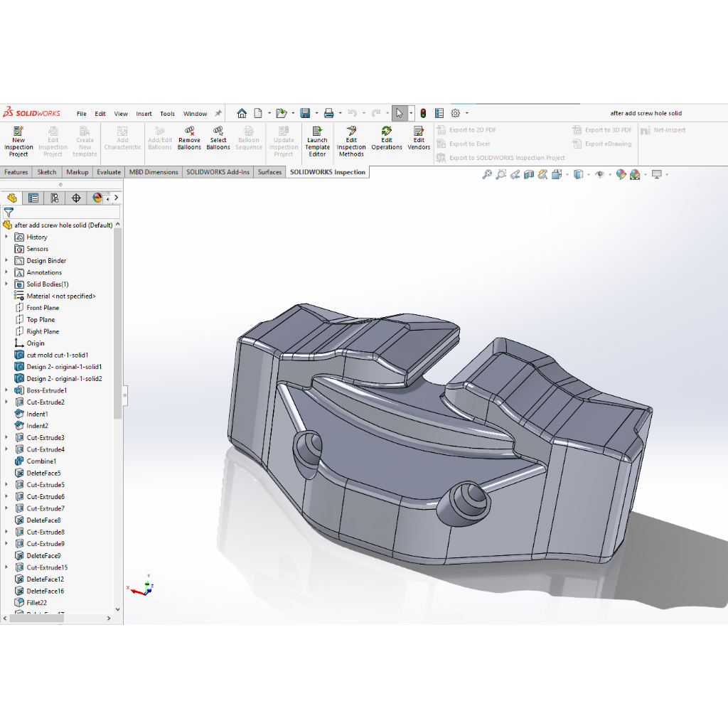The width and height of the screenshot is (728, 728).
Task: Open the File menu
Action: pos(81,114)
